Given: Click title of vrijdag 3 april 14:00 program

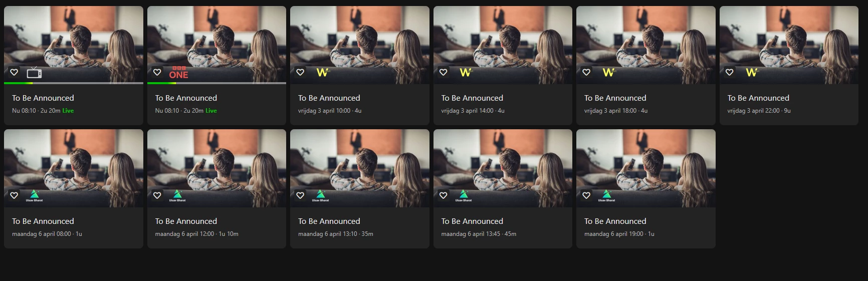Looking at the screenshot, I should [x=472, y=98].
